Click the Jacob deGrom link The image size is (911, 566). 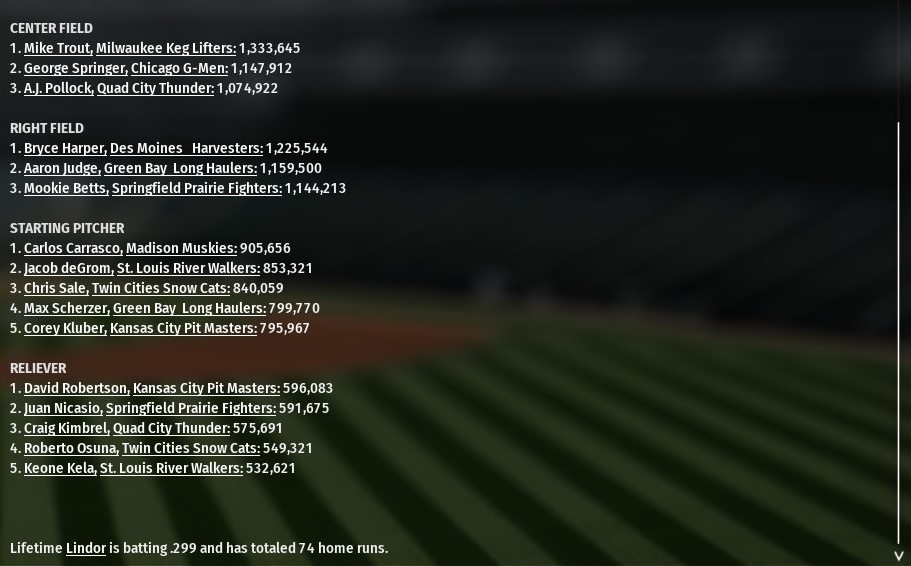tap(68, 268)
